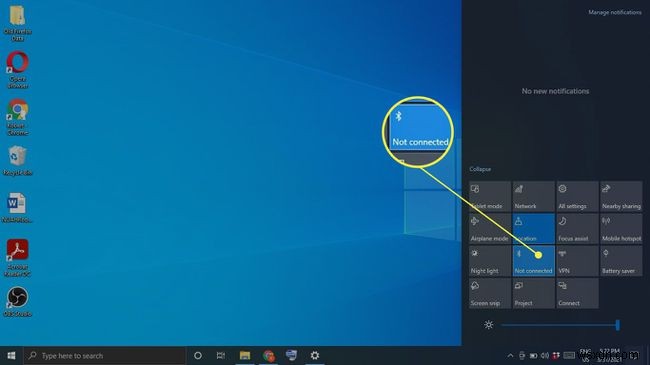The image size is (650, 365).
Task: Select OBS Studio desktop shortcut
Action: click(x=17, y=302)
